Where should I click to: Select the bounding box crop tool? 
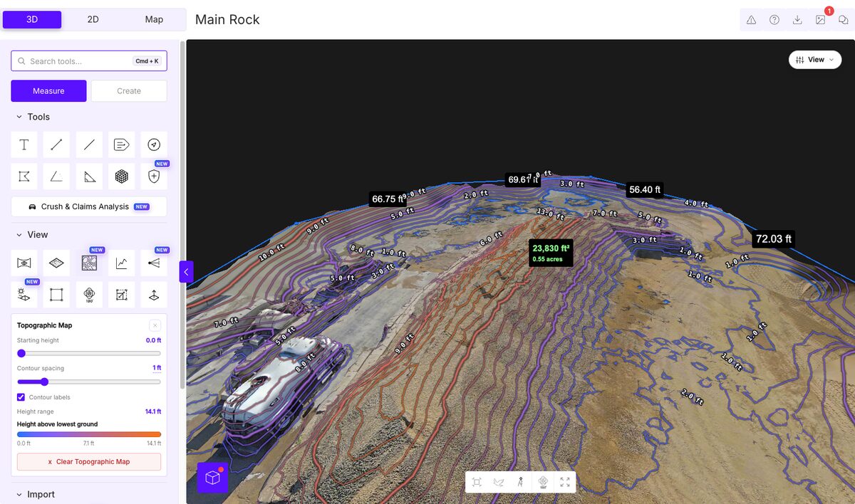pyautogui.click(x=56, y=294)
